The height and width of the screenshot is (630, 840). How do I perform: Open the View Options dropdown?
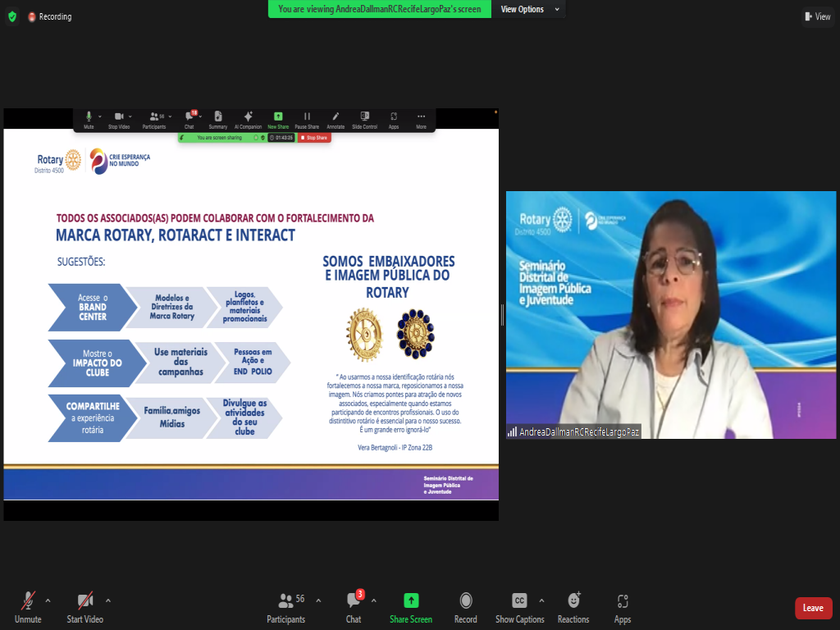[x=529, y=9]
